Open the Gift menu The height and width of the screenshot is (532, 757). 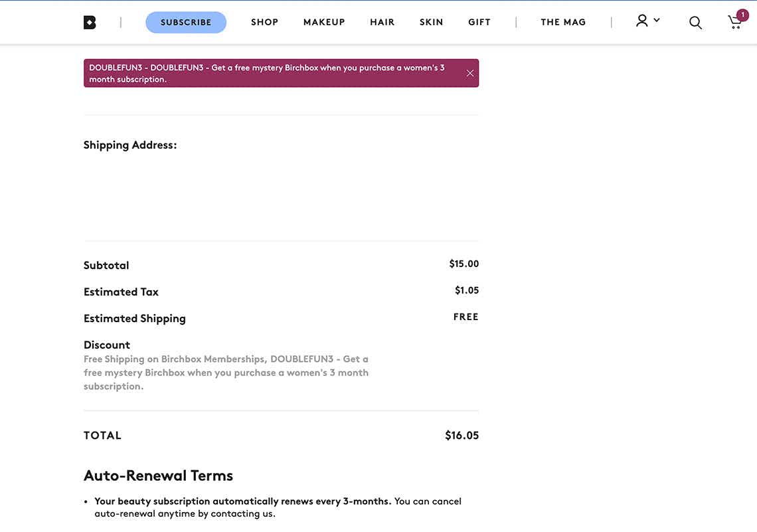(479, 22)
